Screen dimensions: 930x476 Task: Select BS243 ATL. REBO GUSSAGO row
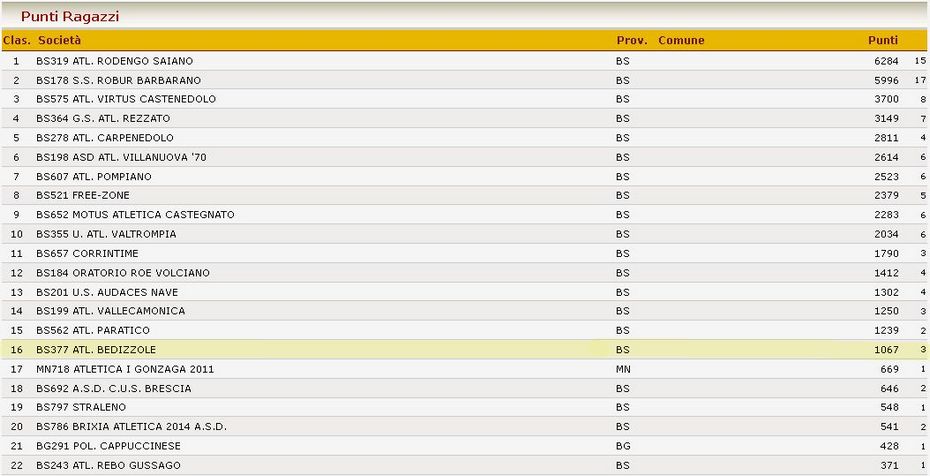[x=465, y=465]
